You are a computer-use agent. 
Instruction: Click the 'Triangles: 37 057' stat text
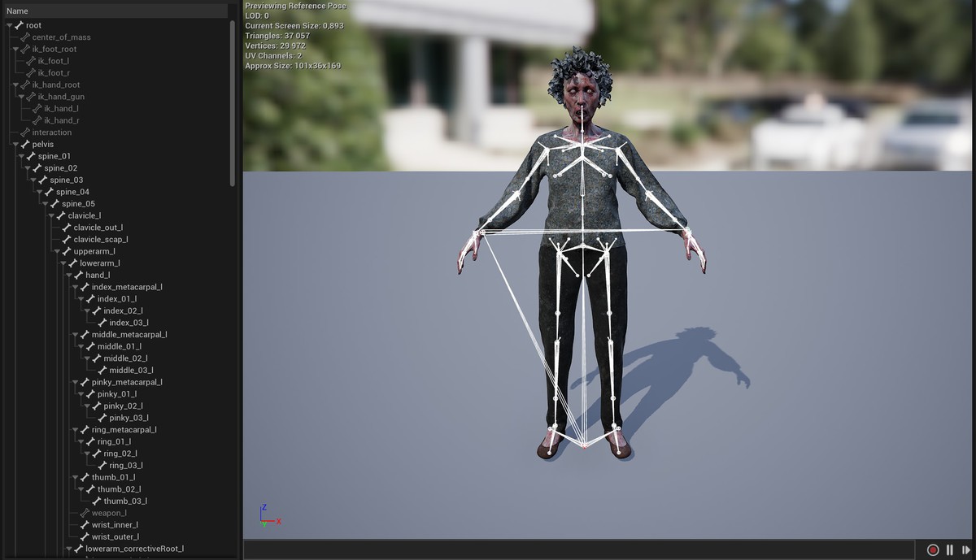277,36
